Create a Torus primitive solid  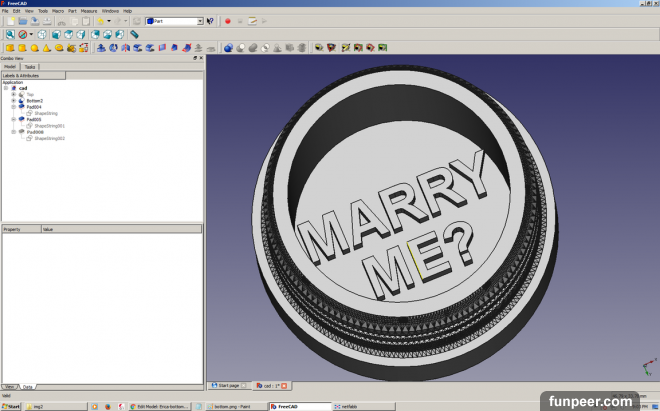point(59,47)
